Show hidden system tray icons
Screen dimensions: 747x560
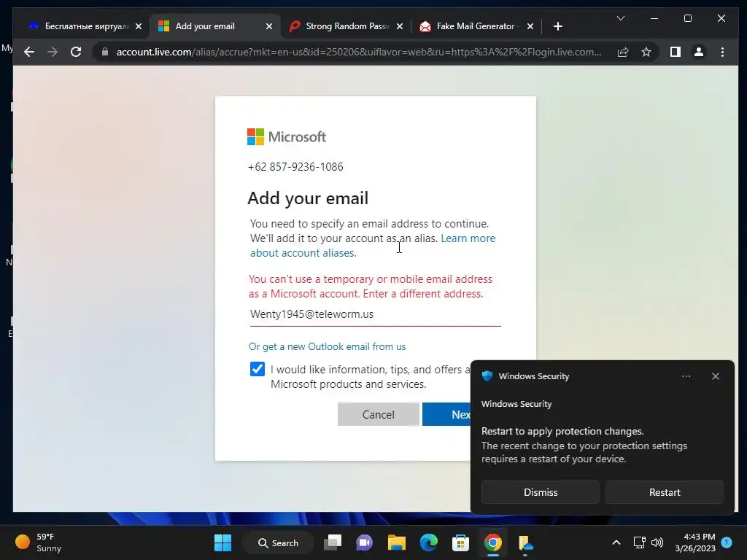pos(616,542)
